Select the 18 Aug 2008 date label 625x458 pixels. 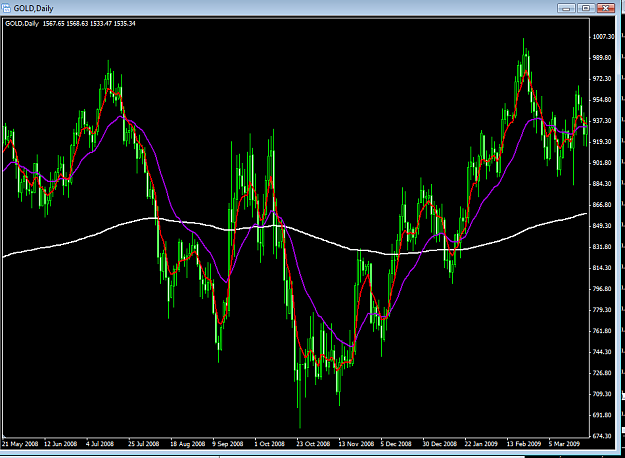click(x=187, y=444)
